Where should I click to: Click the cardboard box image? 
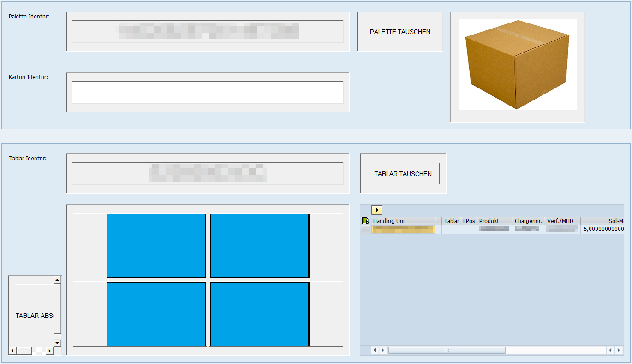click(x=518, y=65)
